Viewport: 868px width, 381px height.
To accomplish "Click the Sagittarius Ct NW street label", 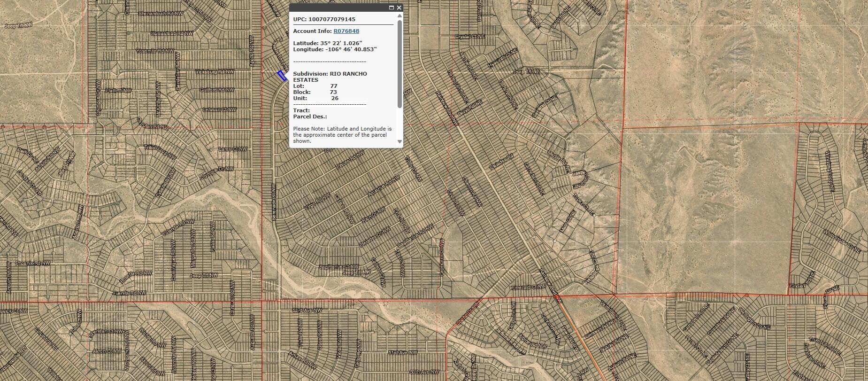I will [x=339, y=267].
